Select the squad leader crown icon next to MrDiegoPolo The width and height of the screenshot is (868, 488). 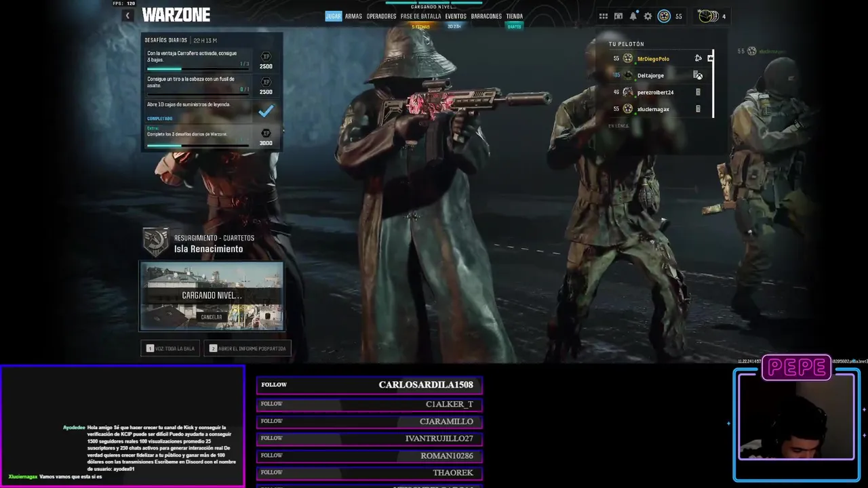[x=710, y=58]
